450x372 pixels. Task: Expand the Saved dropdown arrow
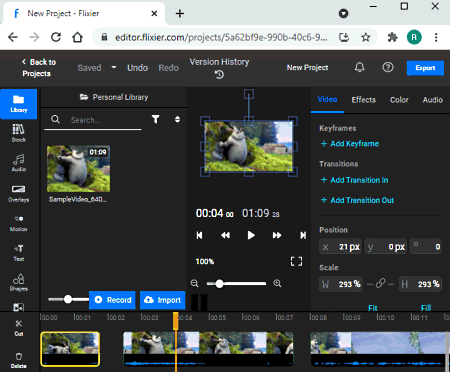coord(114,67)
